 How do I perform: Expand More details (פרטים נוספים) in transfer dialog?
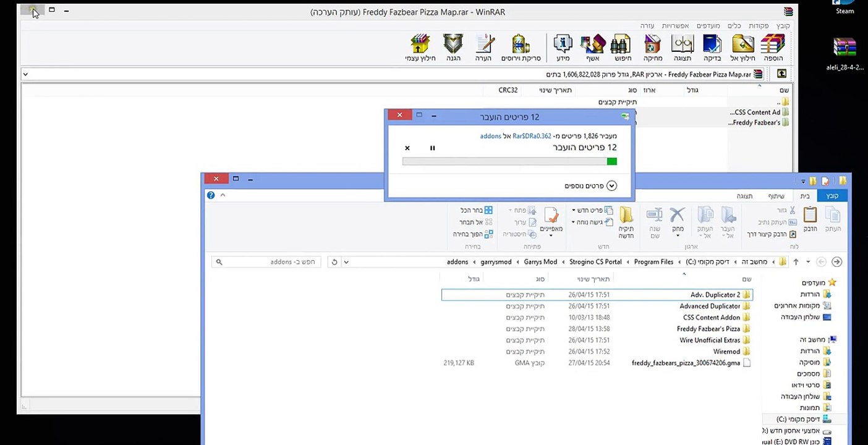point(590,186)
